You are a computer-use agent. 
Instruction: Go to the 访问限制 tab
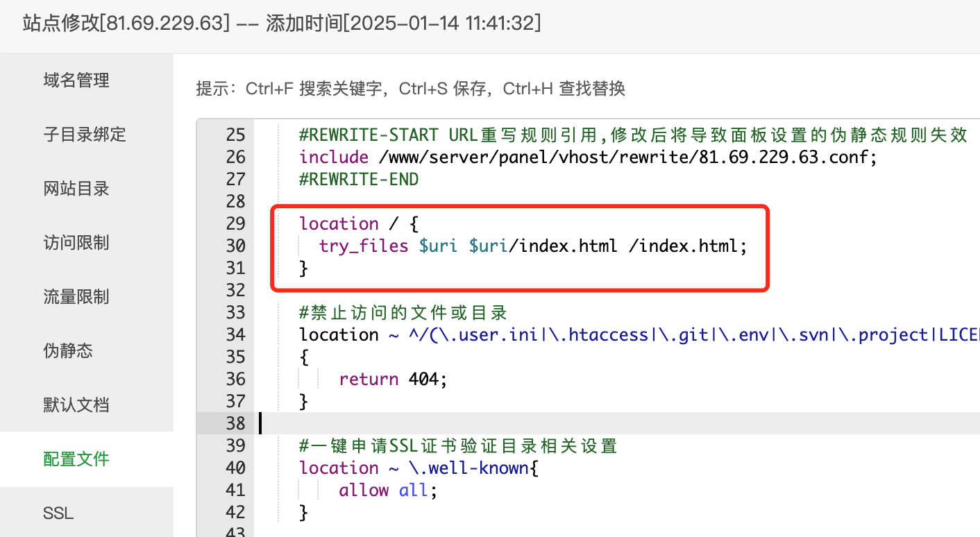point(76,243)
